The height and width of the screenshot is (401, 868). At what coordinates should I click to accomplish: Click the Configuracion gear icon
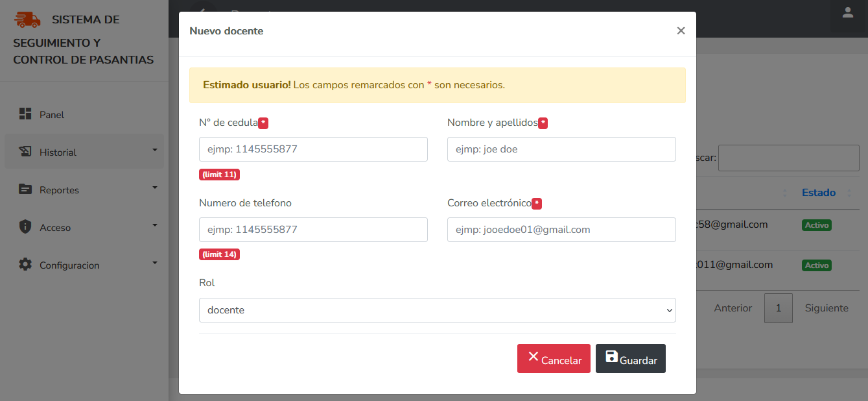[25, 265]
